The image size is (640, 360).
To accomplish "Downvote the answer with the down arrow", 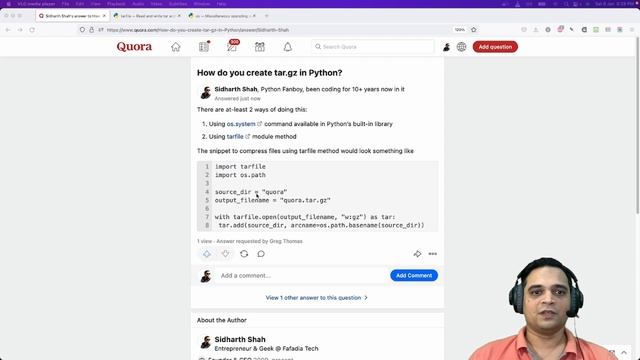I will [x=225, y=254].
